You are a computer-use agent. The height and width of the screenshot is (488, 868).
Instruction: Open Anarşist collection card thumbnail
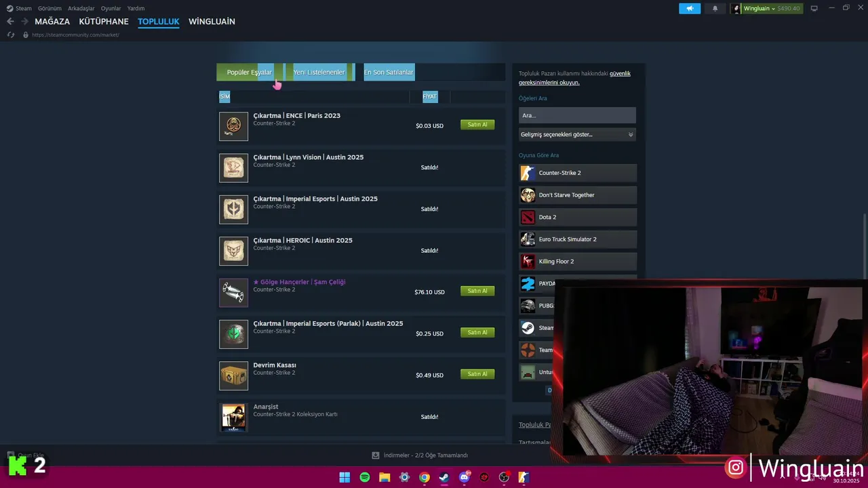(233, 418)
